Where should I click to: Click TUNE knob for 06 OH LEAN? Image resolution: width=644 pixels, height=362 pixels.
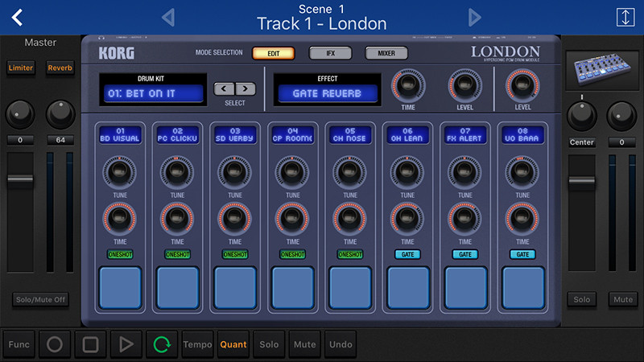407,171
